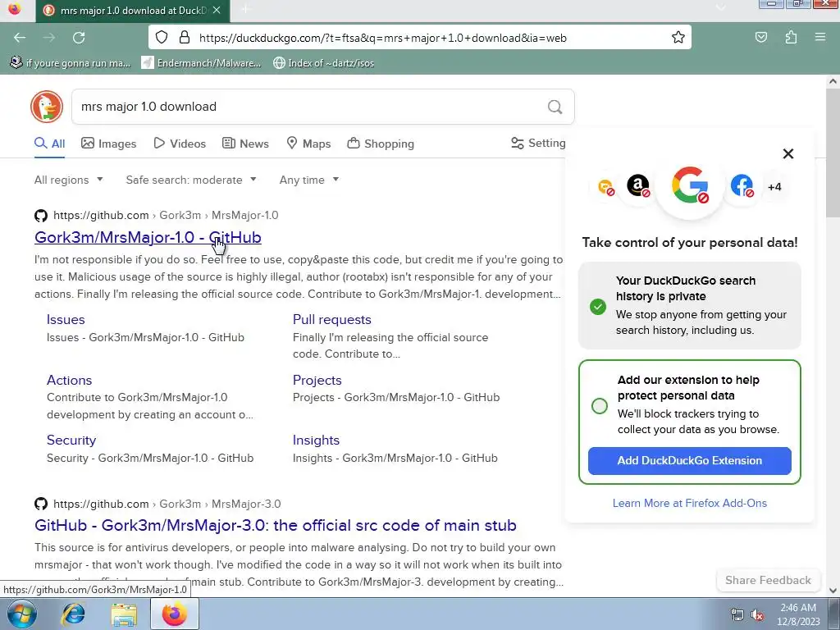Click the page vertical scrollbar thumb
This screenshot has width=840, height=630.
click(833, 153)
